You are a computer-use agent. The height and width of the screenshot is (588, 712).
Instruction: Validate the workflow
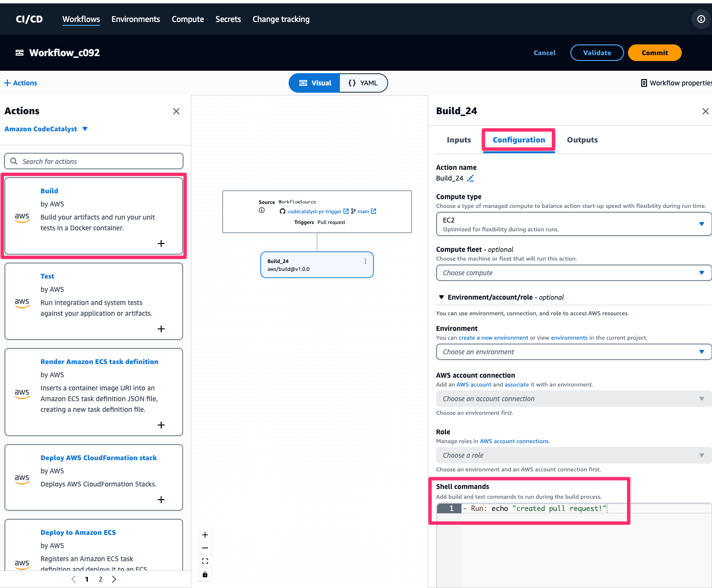click(597, 53)
